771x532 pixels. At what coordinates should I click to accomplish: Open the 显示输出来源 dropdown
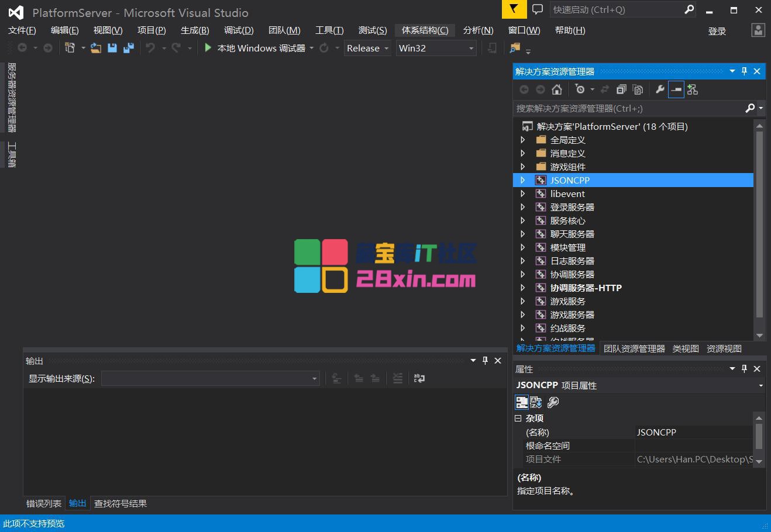click(211, 378)
